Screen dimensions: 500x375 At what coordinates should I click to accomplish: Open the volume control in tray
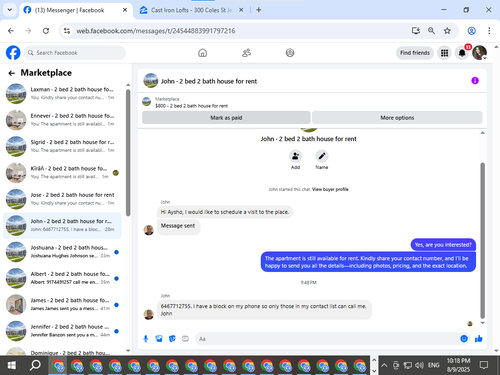click(419, 365)
